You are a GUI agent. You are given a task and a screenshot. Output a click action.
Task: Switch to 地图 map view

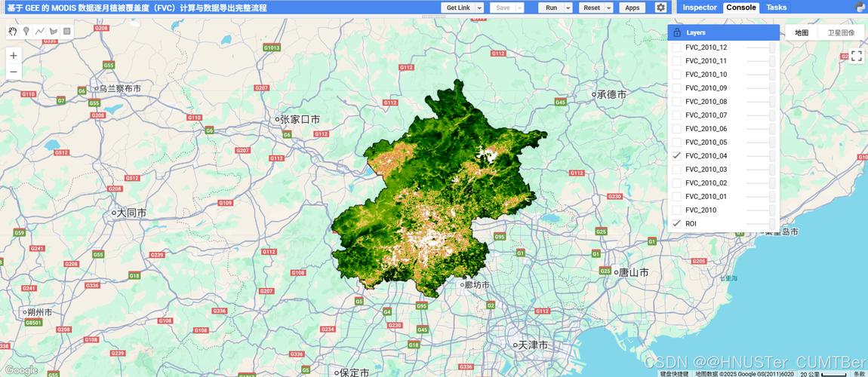(x=802, y=32)
